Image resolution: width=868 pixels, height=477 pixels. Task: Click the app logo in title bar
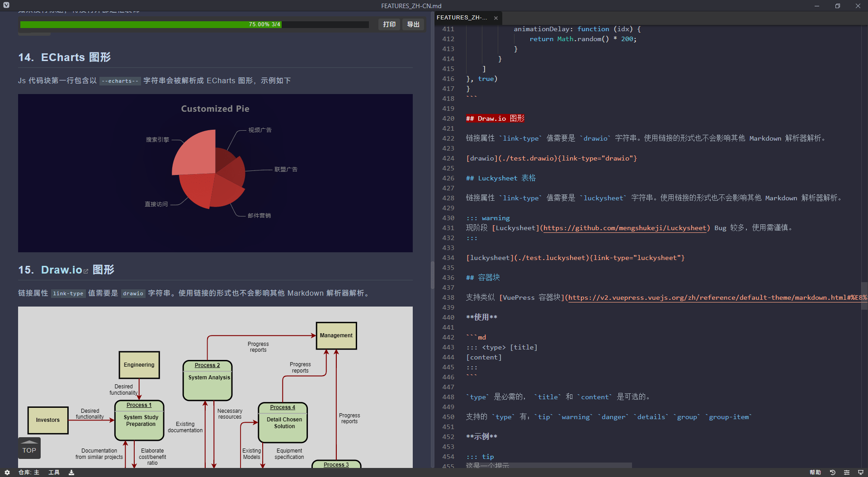pos(6,5)
